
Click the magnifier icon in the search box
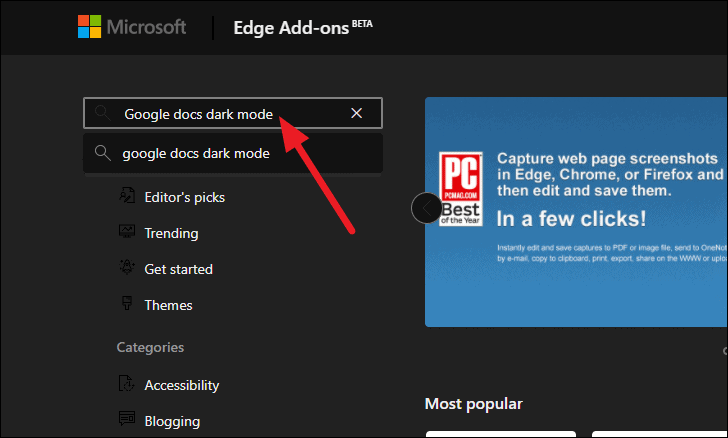click(102, 113)
